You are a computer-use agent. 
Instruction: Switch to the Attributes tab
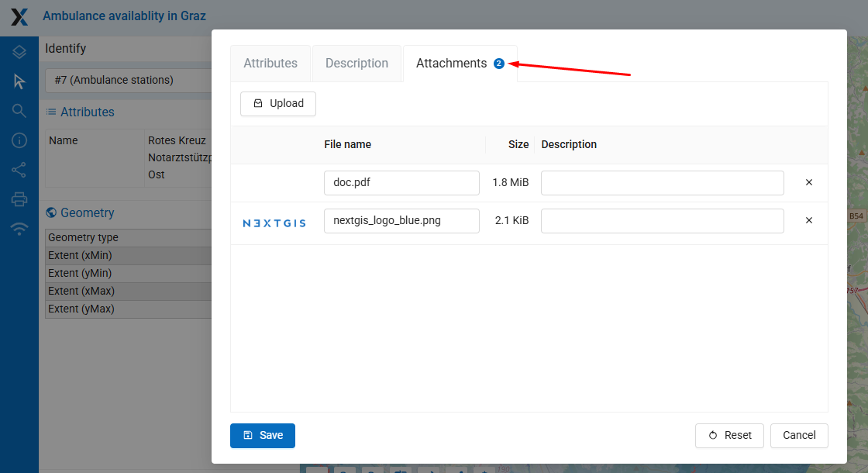pyautogui.click(x=270, y=64)
